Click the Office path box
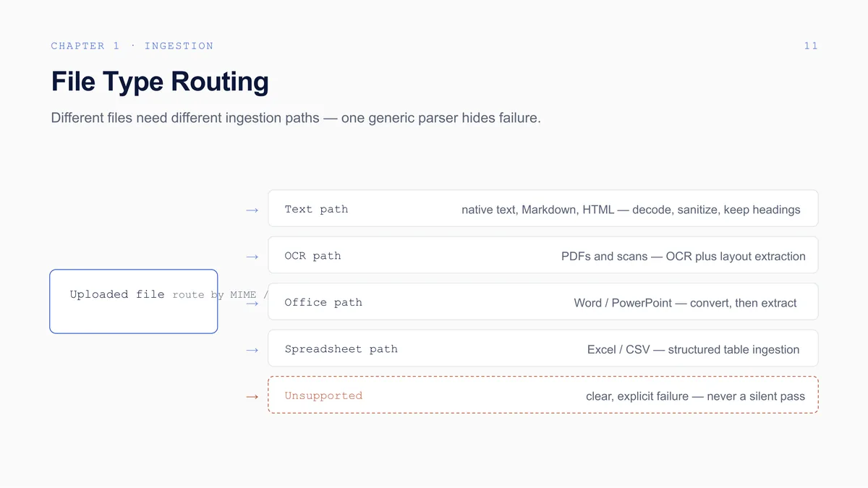 pyautogui.click(x=543, y=301)
